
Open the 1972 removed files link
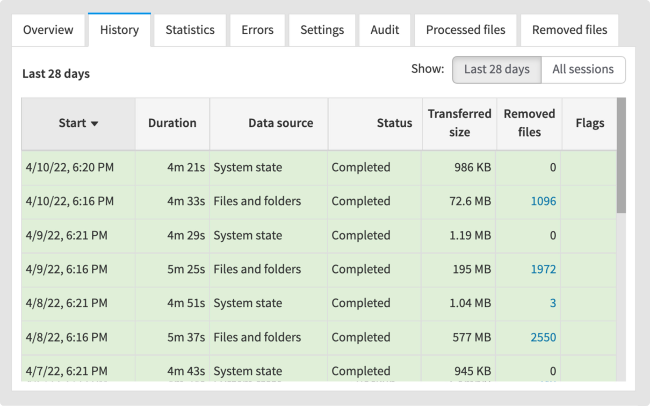click(x=543, y=269)
